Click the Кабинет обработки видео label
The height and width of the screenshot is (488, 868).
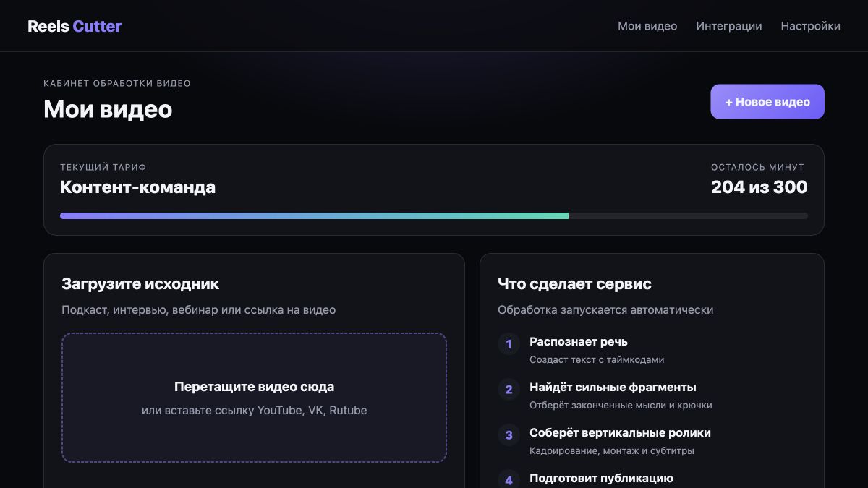tap(117, 83)
